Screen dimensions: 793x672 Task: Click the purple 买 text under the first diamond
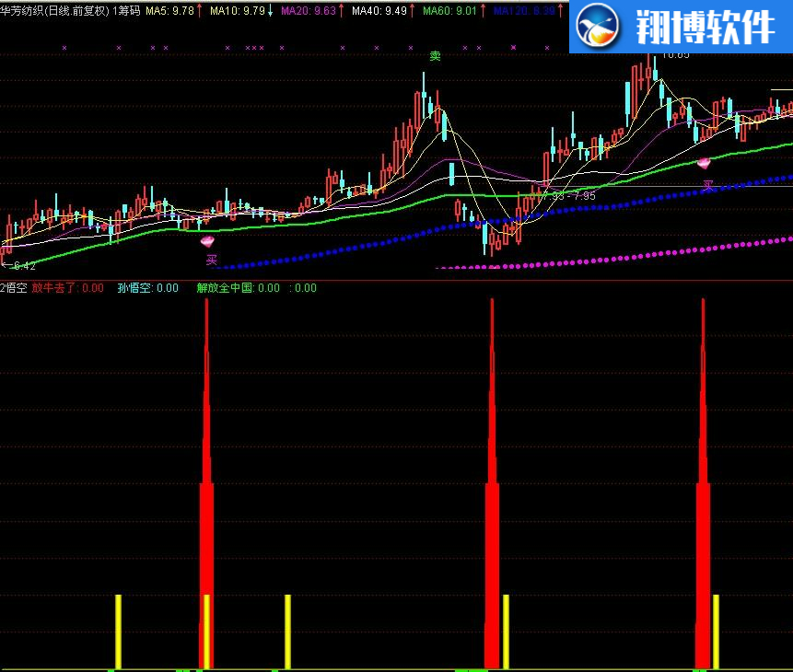pyautogui.click(x=212, y=260)
